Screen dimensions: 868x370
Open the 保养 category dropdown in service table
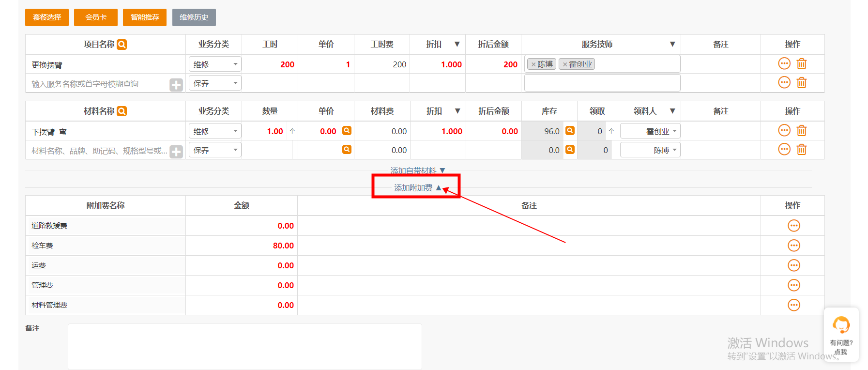click(215, 83)
